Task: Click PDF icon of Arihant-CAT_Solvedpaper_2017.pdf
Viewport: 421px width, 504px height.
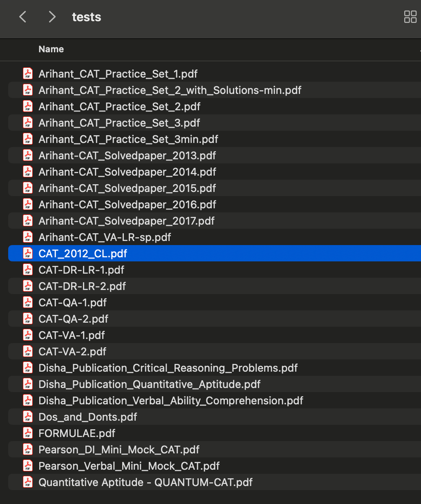Action: click(28, 221)
